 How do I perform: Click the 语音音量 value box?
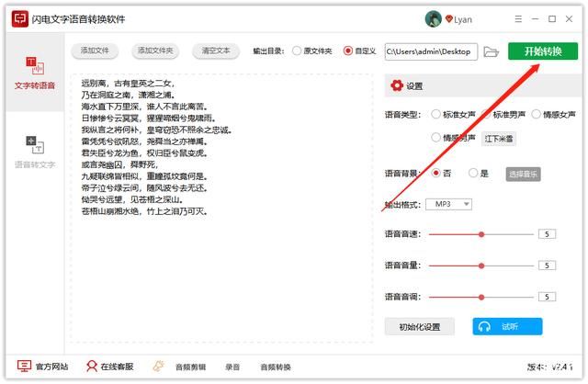coord(547,265)
